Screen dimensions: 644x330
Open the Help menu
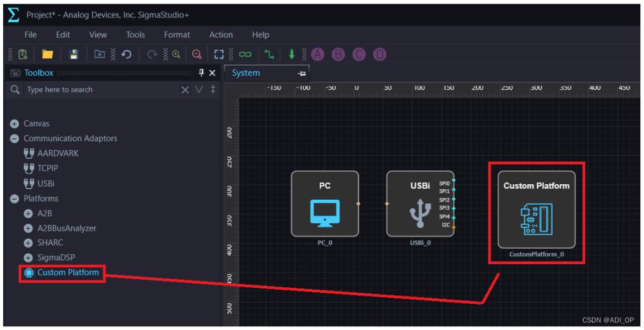pyautogui.click(x=261, y=35)
